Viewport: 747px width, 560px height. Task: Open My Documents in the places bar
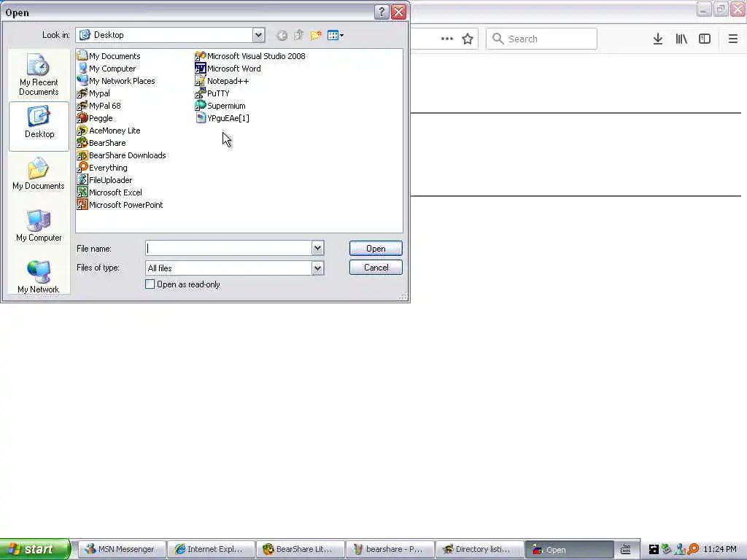click(39, 174)
